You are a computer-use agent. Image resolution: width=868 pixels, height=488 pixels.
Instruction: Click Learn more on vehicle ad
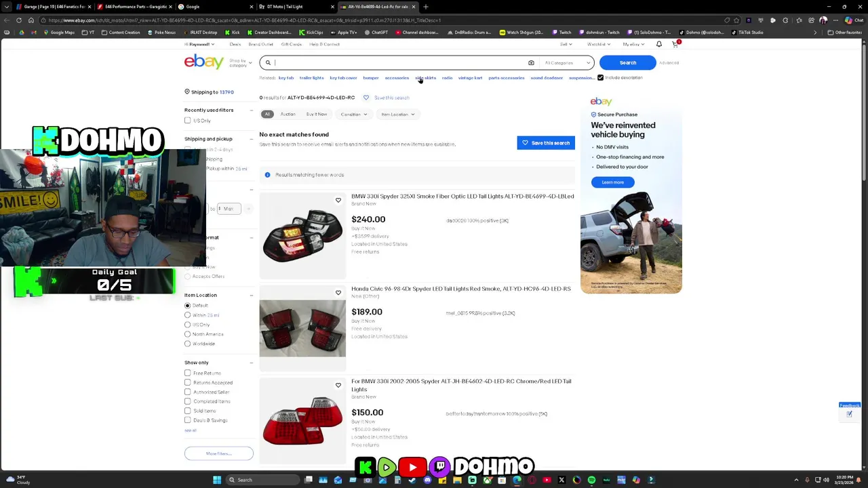(x=612, y=182)
